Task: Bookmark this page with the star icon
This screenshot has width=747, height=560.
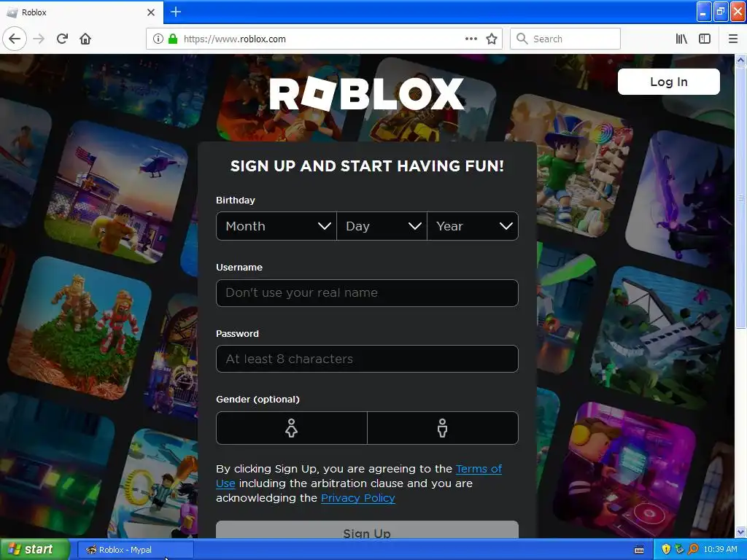Action: 492,39
